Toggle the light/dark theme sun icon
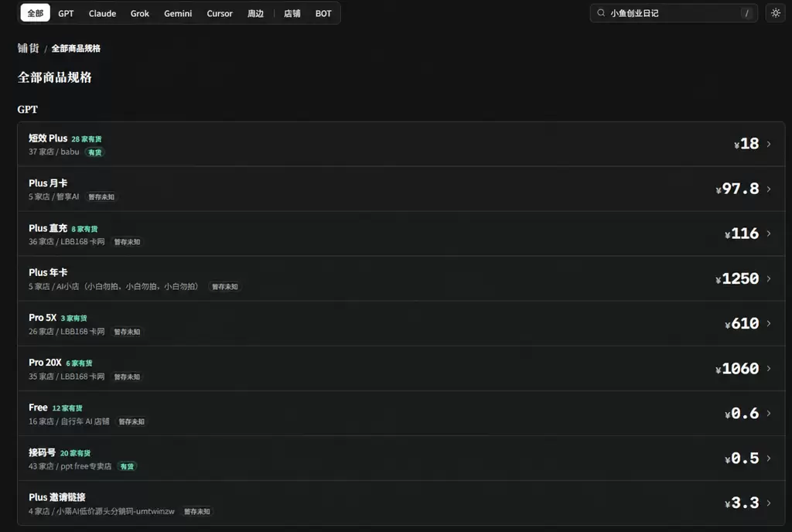 (775, 13)
